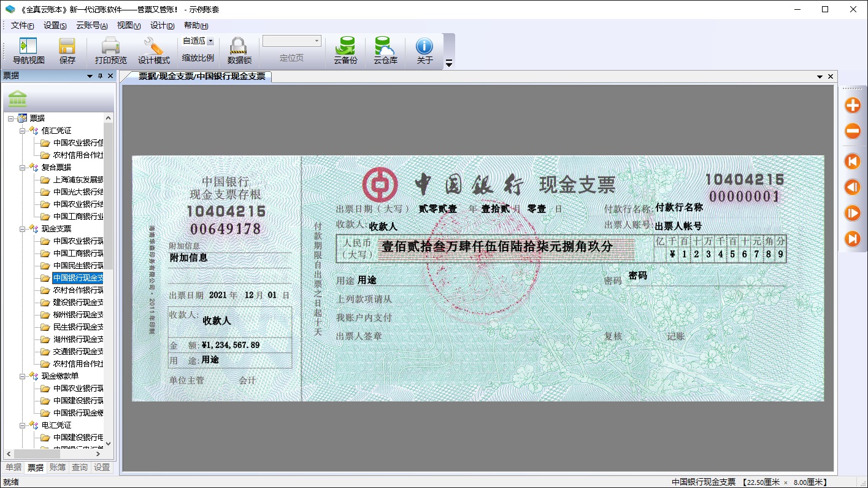Click the bank building icon in 票据 panel

[x=18, y=99]
